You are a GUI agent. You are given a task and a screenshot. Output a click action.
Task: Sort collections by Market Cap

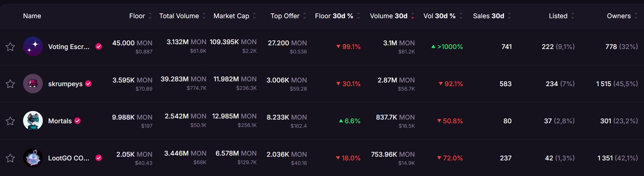coord(231,16)
